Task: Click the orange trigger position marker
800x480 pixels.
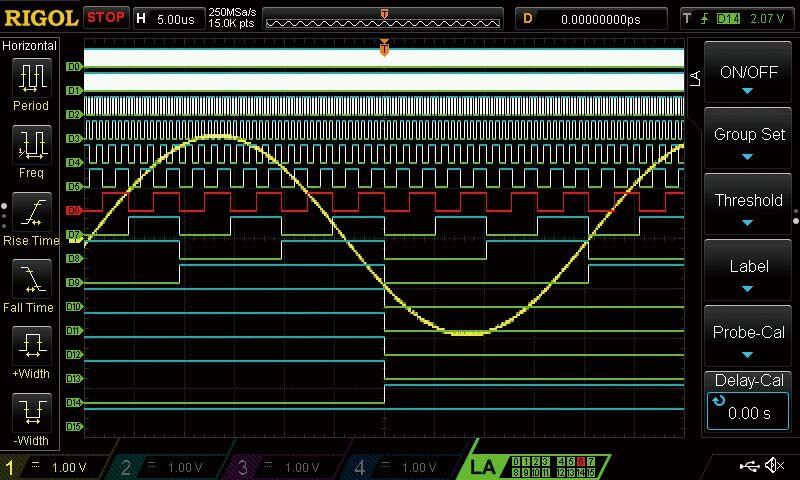Action: (384, 47)
